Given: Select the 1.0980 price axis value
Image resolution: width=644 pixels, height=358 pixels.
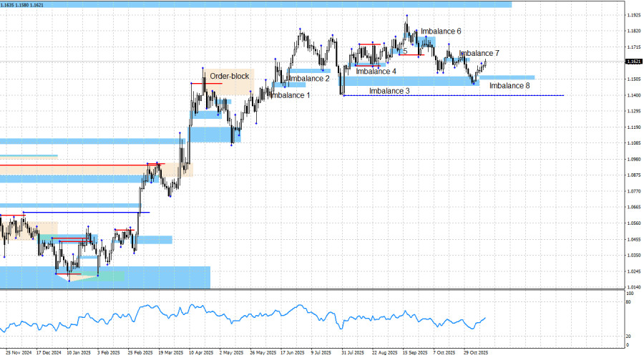Looking at the screenshot, I should 634,160.
